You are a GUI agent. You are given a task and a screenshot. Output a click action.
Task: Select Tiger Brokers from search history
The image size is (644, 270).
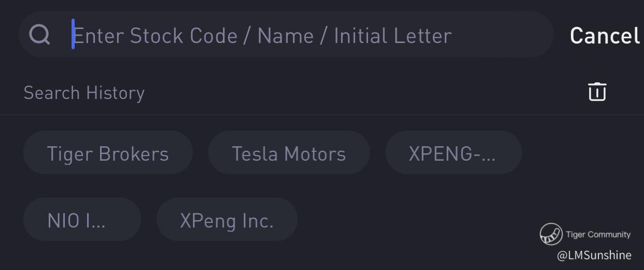(x=108, y=153)
